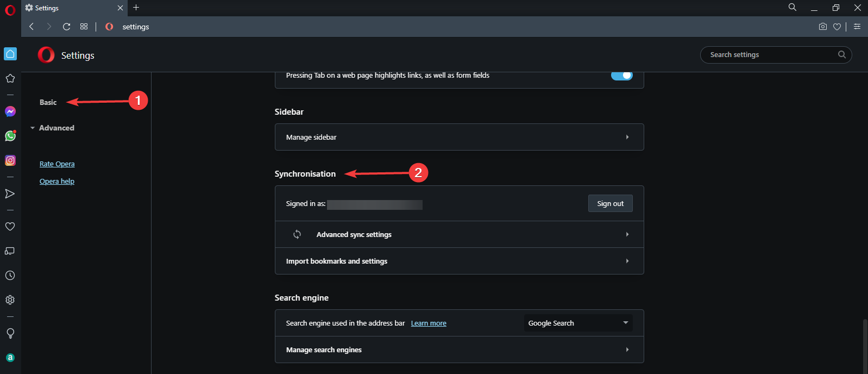The width and height of the screenshot is (868, 374).
Task: Click the Search settings field
Action: click(771, 55)
